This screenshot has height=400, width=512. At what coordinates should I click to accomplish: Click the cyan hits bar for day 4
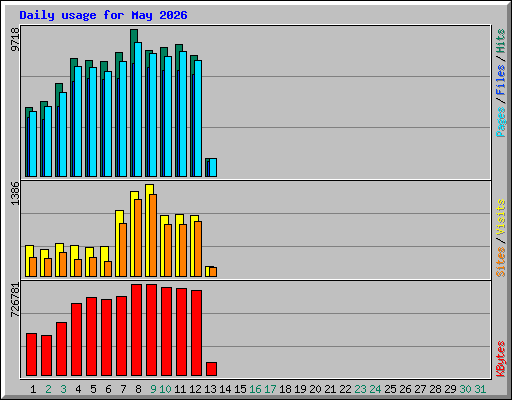click(78, 121)
